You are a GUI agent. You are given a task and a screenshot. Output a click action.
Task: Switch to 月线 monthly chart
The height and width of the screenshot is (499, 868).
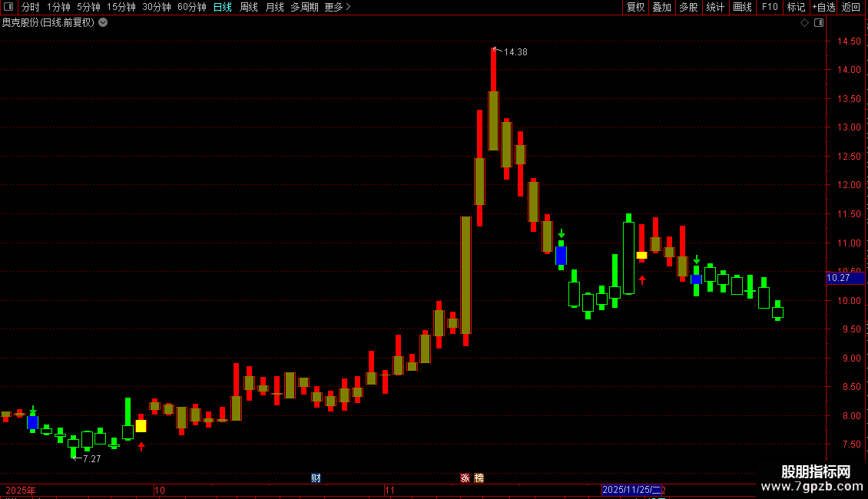point(274,7)
